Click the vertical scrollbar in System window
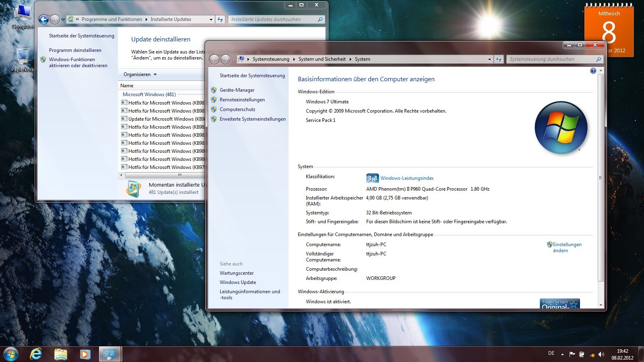Image resolution: width=644 pixels, height=362 pixels. [x=601, y=177]
